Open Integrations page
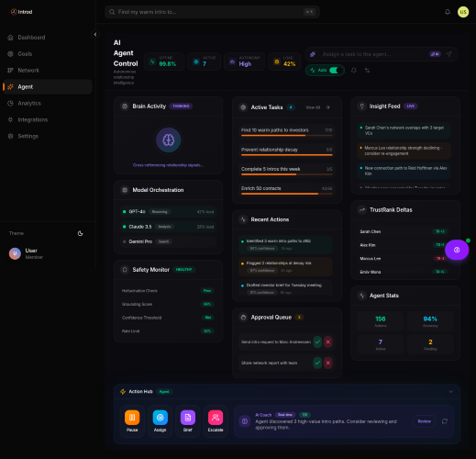This screenshot has width=476, height=459. (48, 119)
